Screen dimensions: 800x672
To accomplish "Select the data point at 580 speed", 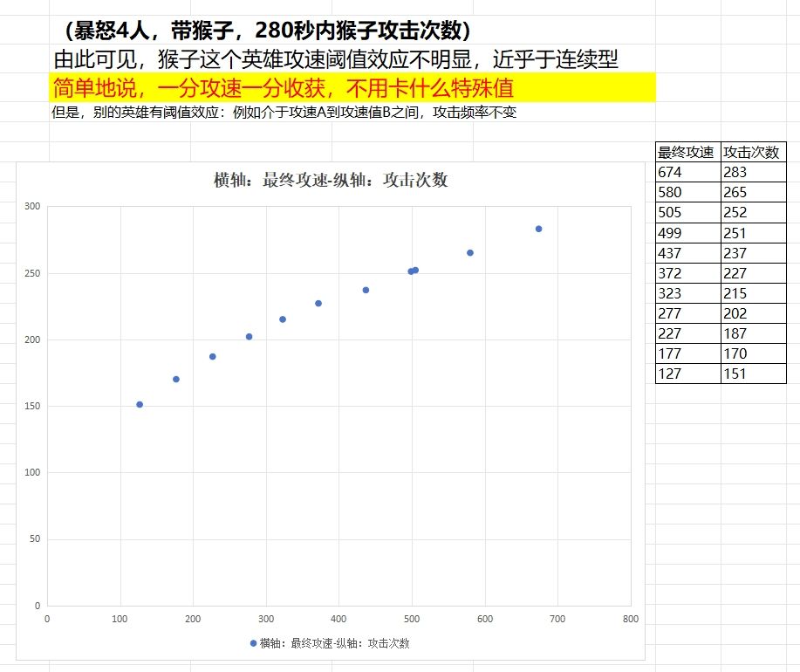I will [x=470, y=252].
